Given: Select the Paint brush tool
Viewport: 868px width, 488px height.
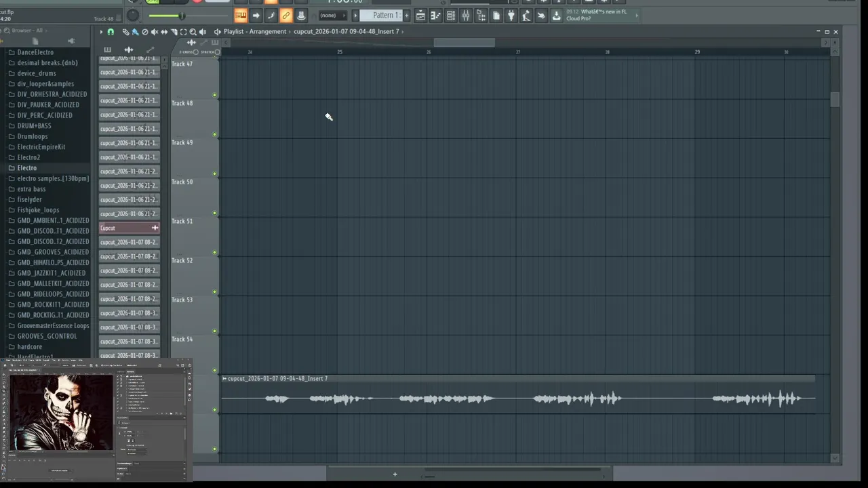Looking at the screenshot, I should point(135,32).
